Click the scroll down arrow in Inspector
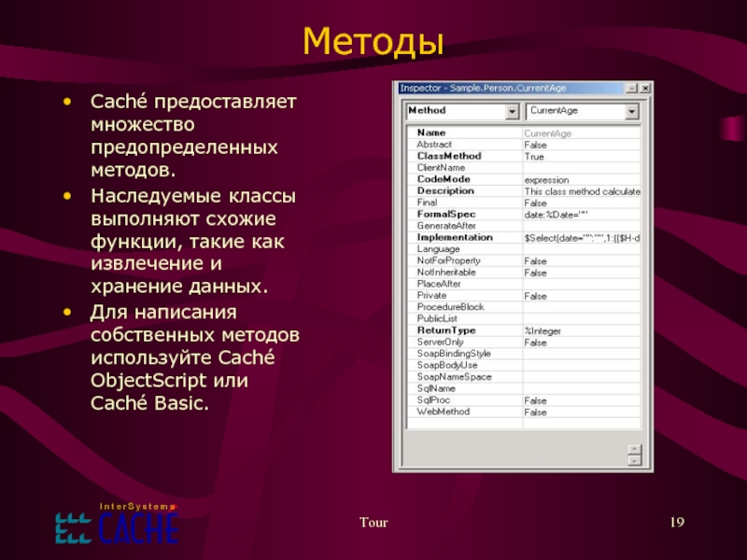The width and height of the screenshot is (747, 560). 635,460
